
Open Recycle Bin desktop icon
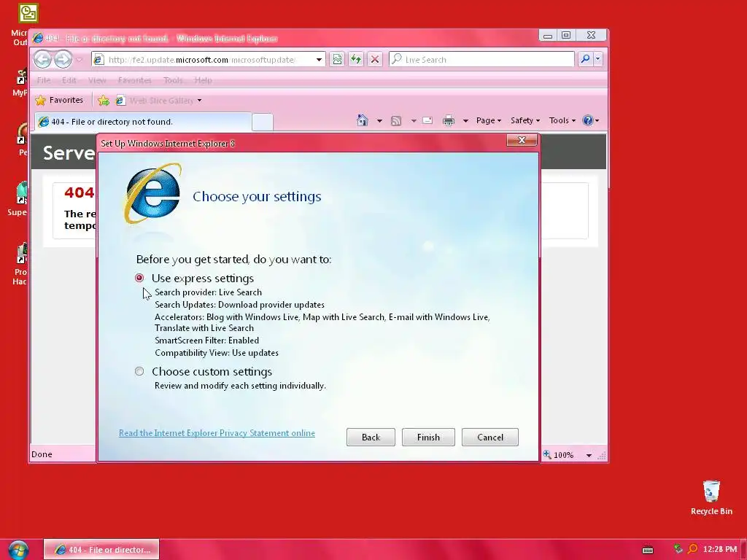tap(711, 497)
